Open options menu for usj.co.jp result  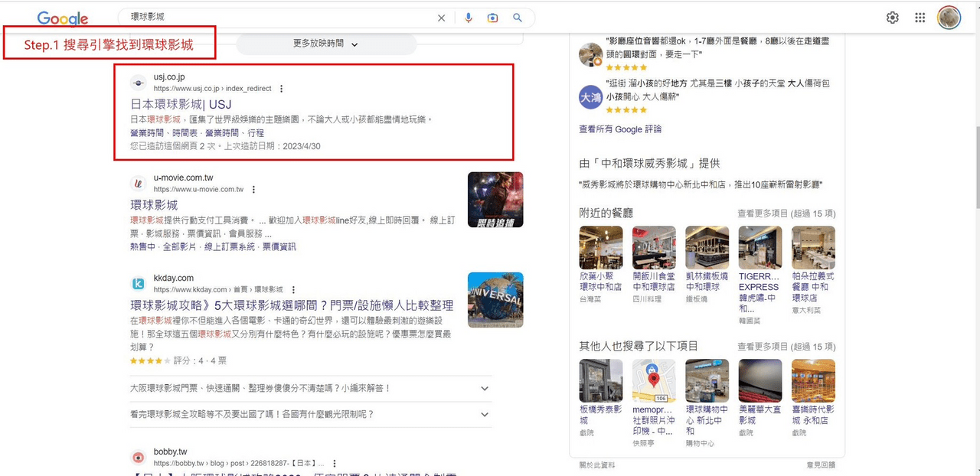click(281, 89)
